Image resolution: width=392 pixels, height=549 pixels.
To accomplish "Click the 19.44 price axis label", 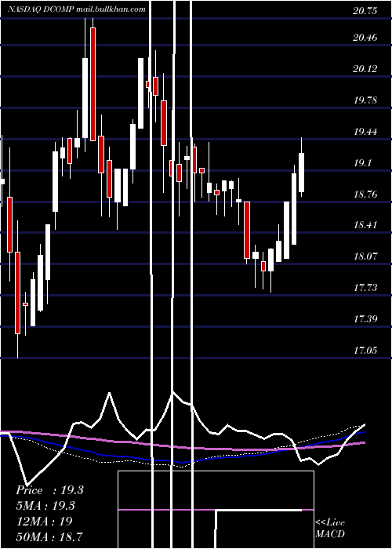I will pos(365,132).
